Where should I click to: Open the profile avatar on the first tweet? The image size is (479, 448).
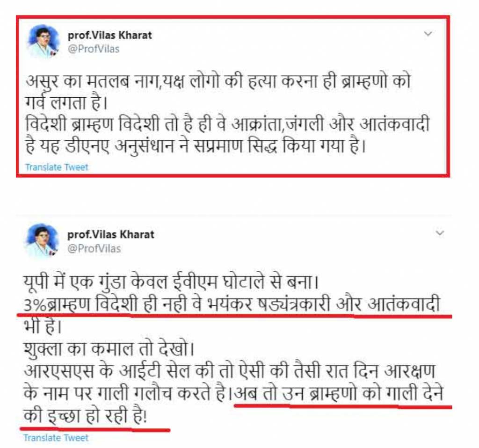click(43, 42)
